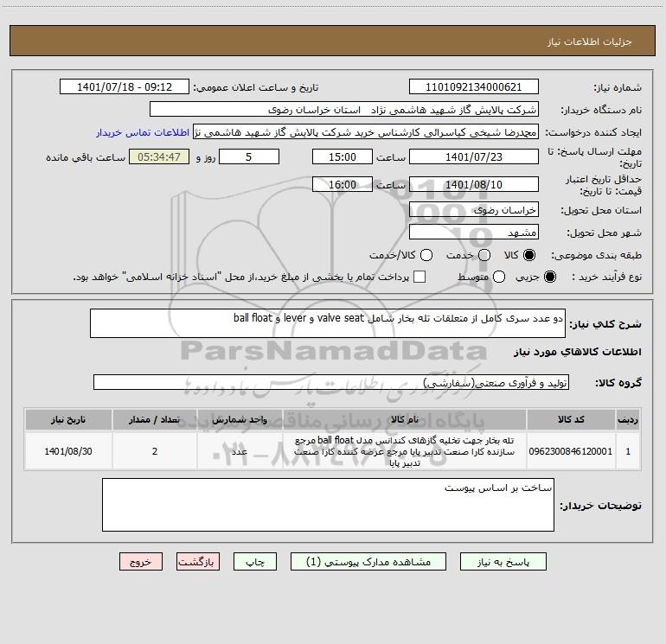
Task: Click the validity time field 16:00
Action: [343, 185]
